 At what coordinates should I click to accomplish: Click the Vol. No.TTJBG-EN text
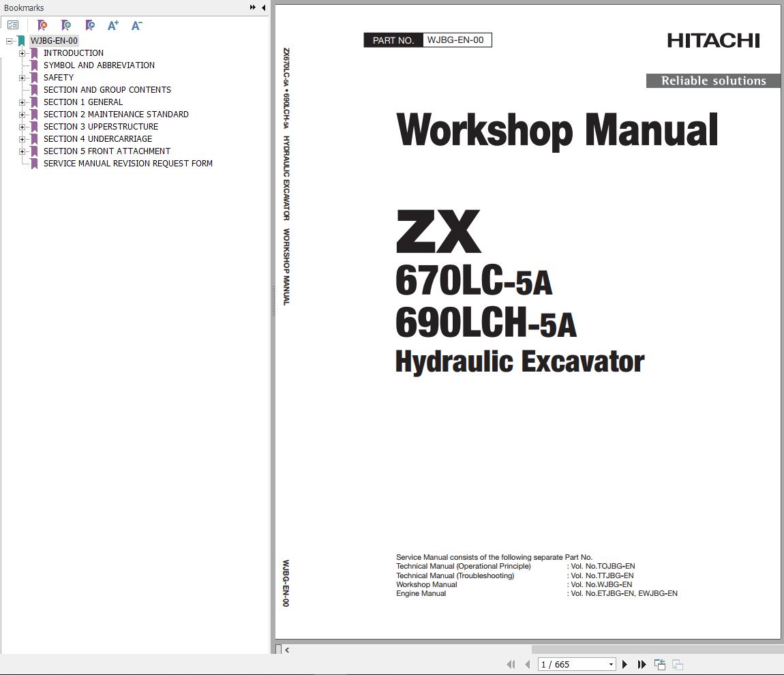point(602,575)
